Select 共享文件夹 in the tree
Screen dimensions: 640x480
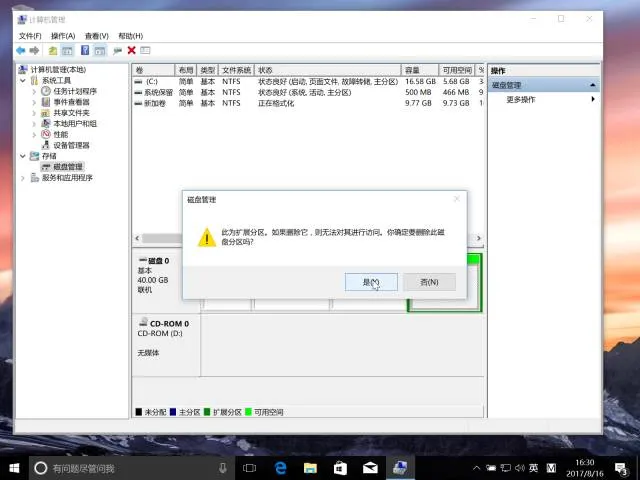tap(71, 113)
